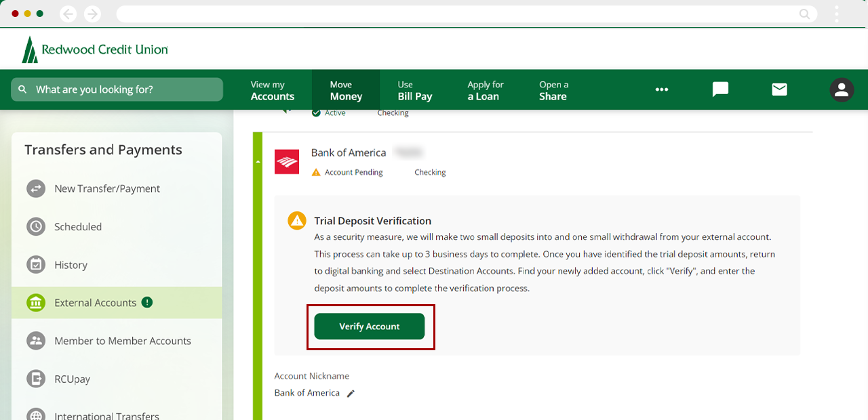The height and width of the screenshot is (420, 868).
Task: Click the History calendar icon
Action: [x=36, y=265]
